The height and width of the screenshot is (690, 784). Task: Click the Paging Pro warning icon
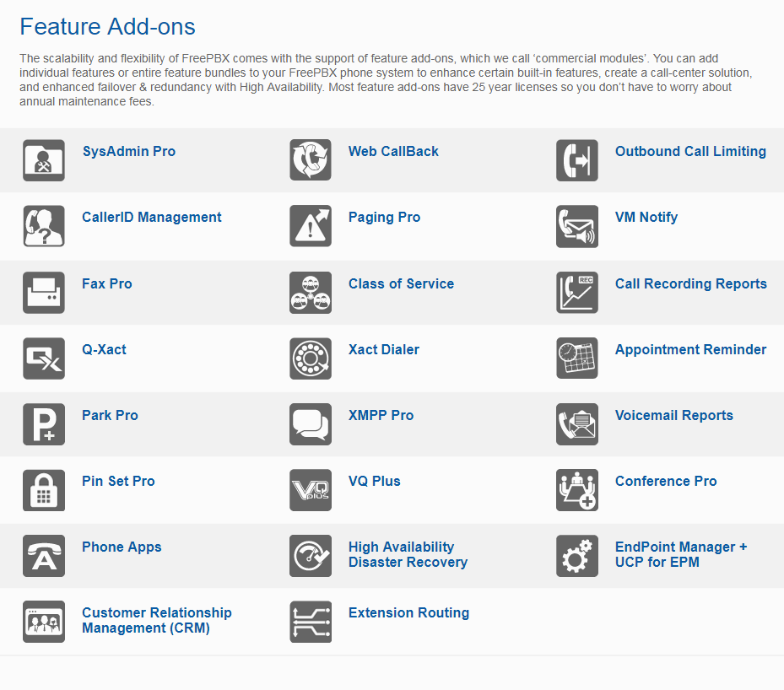coord(311,226)
